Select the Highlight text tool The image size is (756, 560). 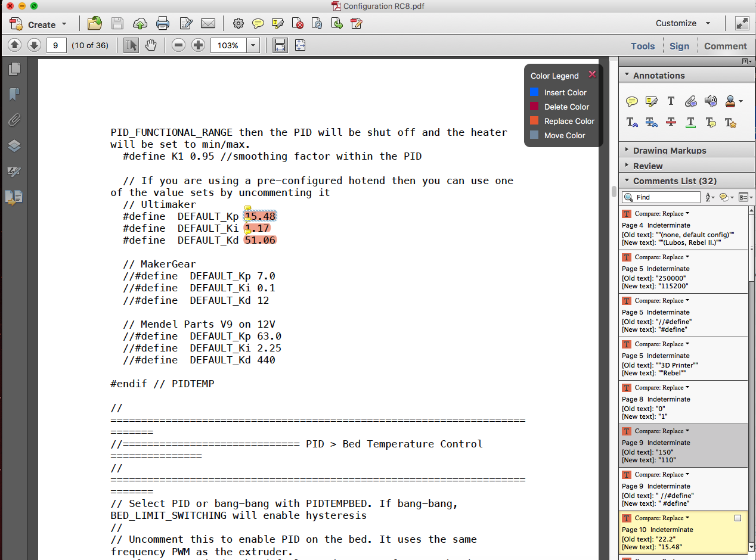[x=652, y=102]
